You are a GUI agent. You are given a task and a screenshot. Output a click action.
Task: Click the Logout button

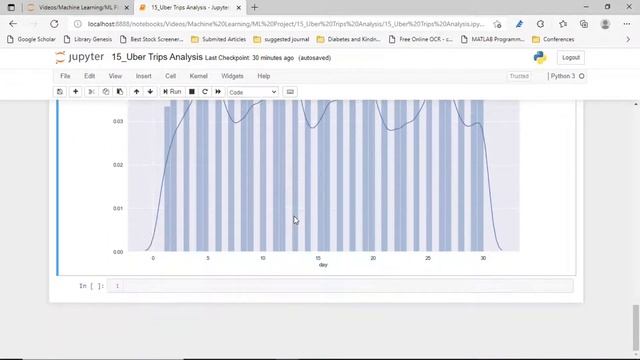click(x=571, y=58)
